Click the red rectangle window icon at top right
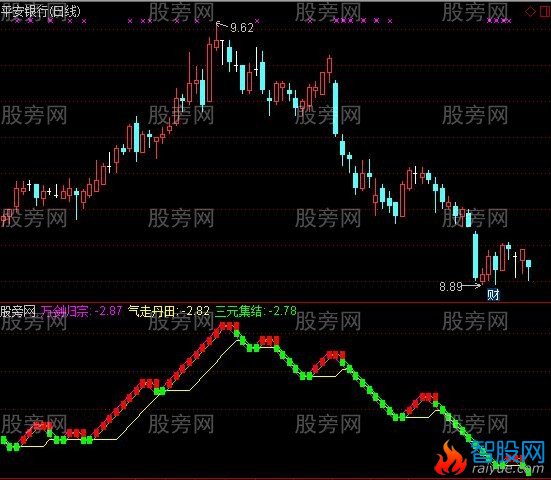The width and height of the screenshot is (551, 480). coord(545,12)
